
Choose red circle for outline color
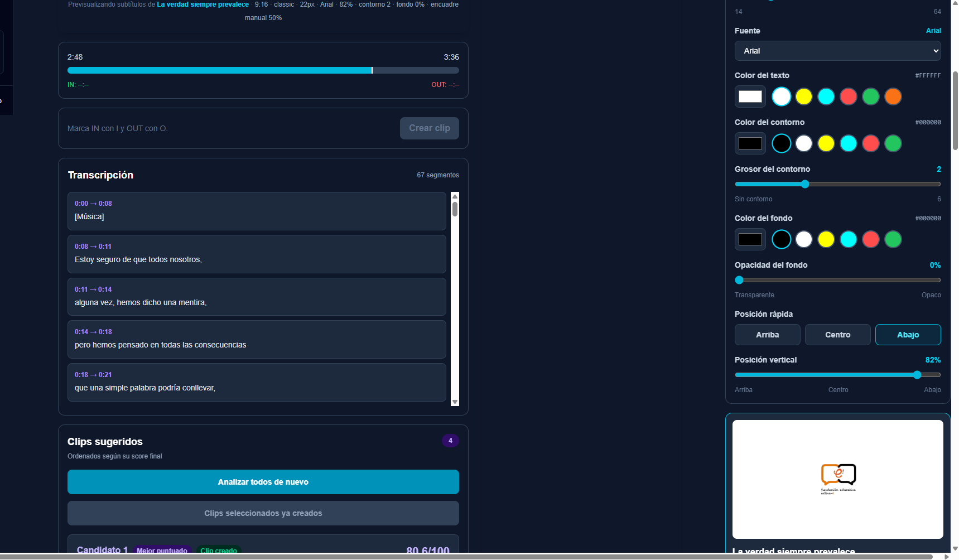(x=871, y=143)
